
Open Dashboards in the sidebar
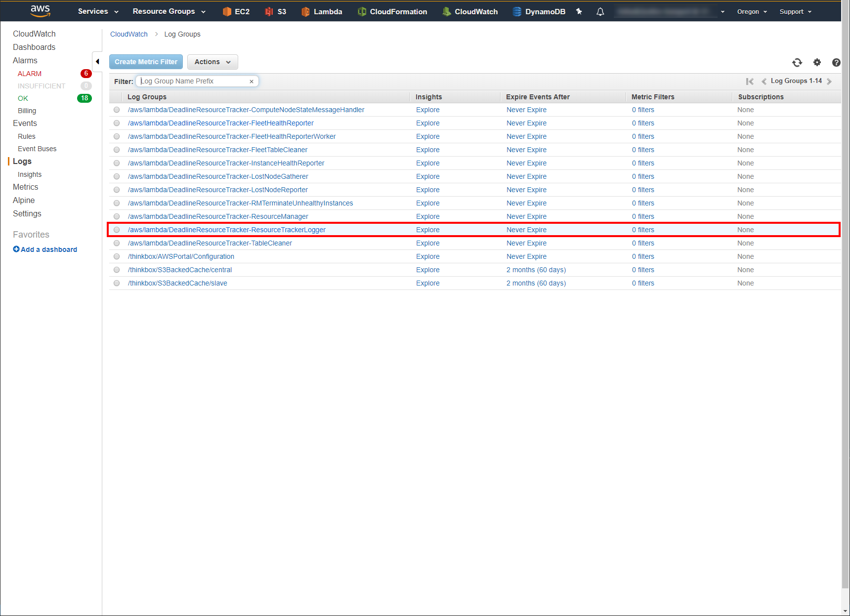pyautogui.click(x=34, y=47)
